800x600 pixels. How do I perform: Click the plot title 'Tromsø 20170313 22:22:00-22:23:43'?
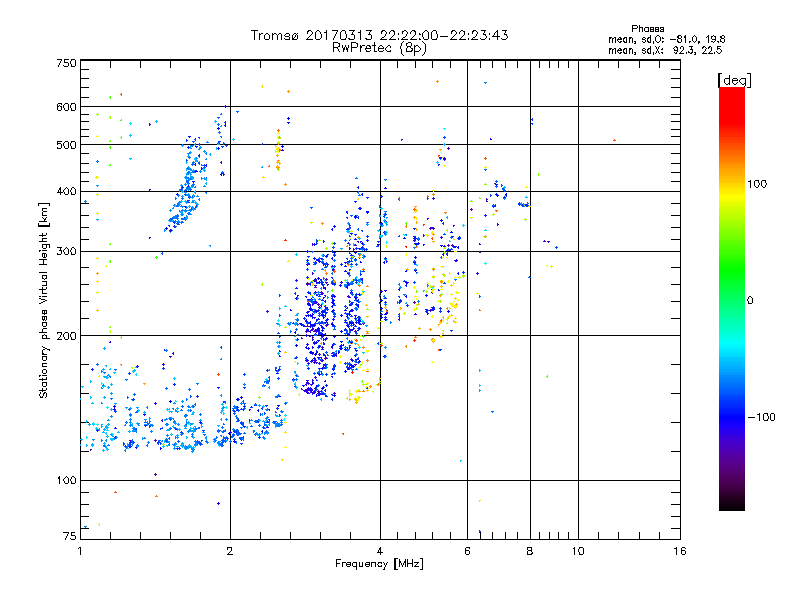coord(379,35)
